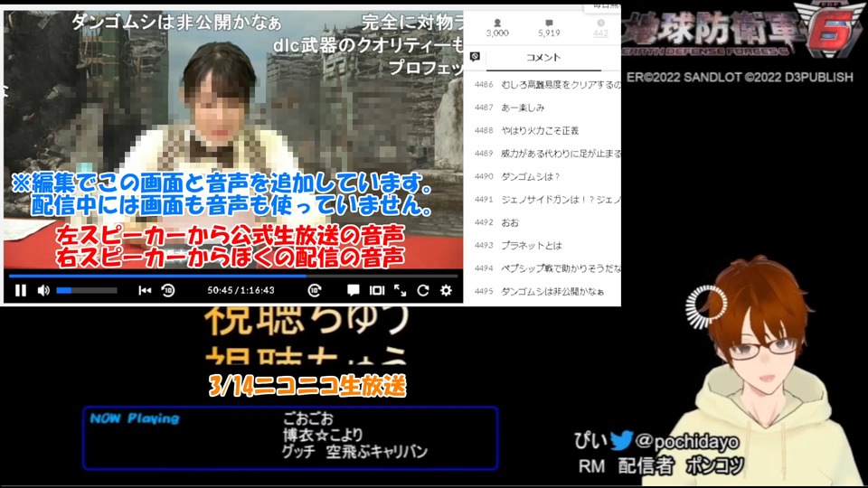
Task: Reload the player with refresh icon
Action: (x=423, y=290)
